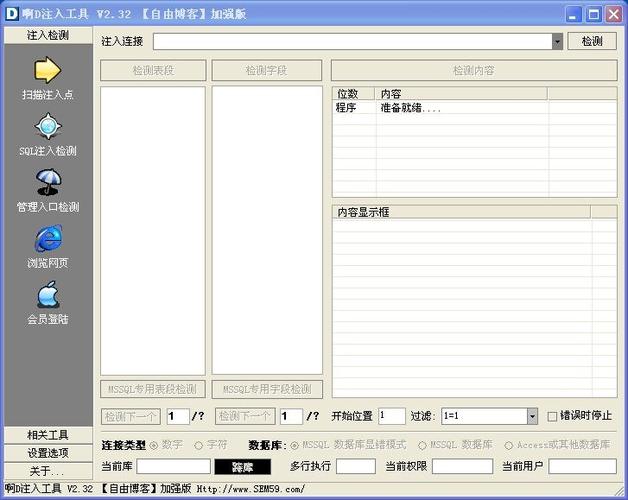Choose Access或其他数据库 radio option
Image resolution: width=628 pixels, height=500 pixels.
tap(509, 444)
